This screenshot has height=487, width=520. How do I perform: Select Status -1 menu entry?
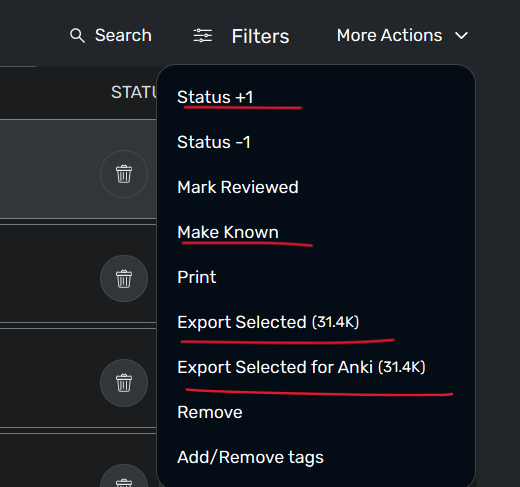pos(214,142)
